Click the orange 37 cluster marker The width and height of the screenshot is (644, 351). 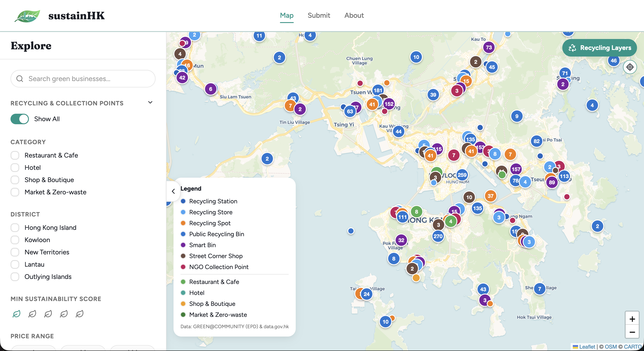[x=490, y=196]
